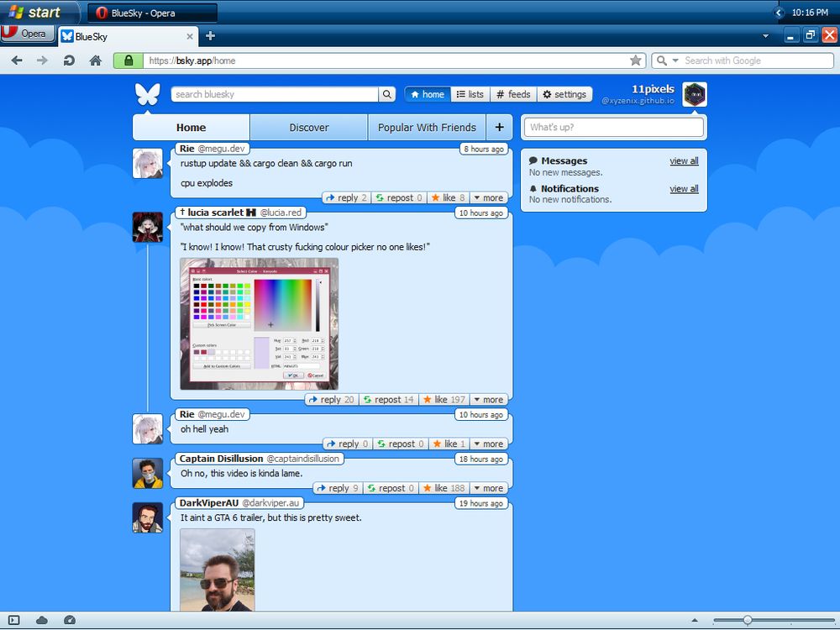Reply to Captain Disillusion's post
The height and width of the screenshot is (630, 840).
[x=338, y=488]
